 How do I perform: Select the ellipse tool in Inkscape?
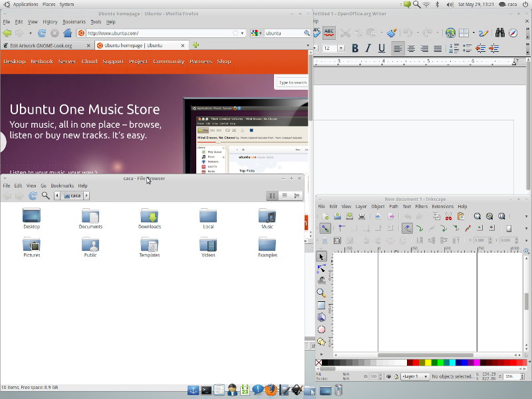[x=321, y=329]
